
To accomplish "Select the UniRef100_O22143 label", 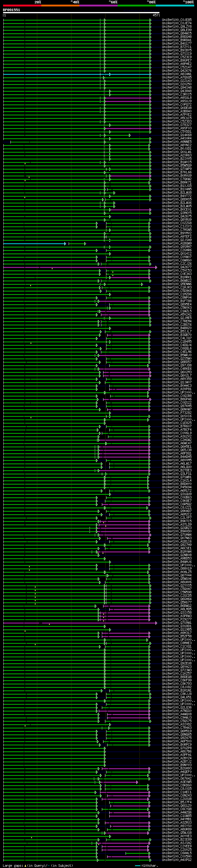I will pyautogui.click(x=177, y=81).
